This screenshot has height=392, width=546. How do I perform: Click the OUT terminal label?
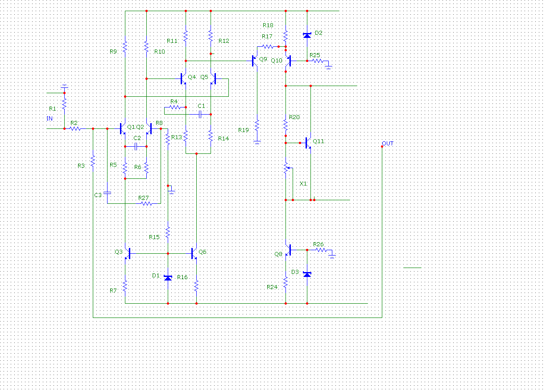click(x=388, y=143)
